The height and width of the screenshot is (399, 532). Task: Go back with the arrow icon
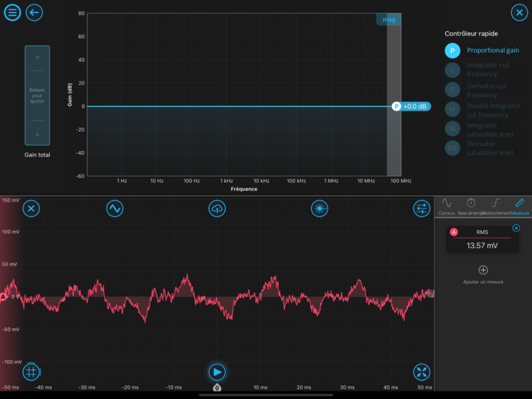34,12
